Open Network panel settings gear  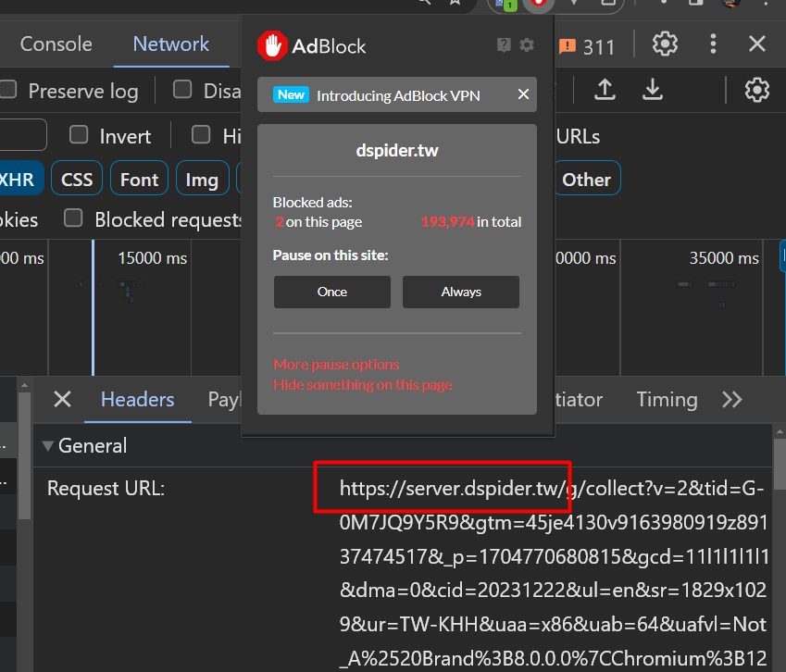coord(756,90)
